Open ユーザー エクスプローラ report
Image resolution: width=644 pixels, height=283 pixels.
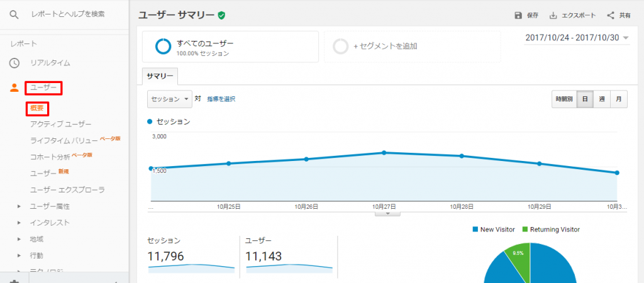click(x=67, y=190)
